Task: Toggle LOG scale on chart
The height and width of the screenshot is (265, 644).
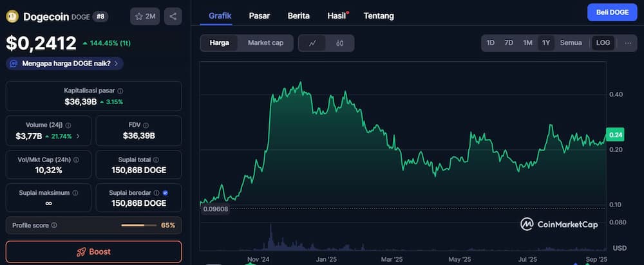Action: [603, 43]
